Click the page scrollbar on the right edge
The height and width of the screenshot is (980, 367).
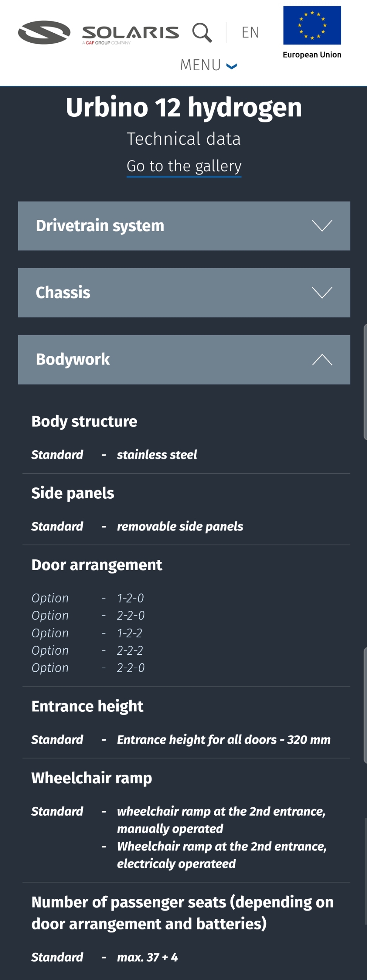[365, 382]
